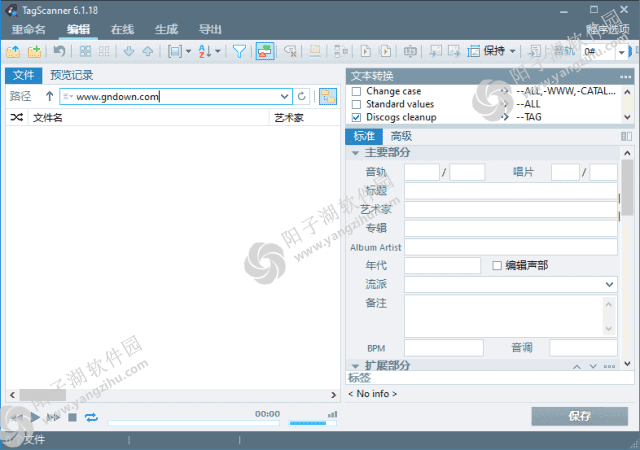
Task: Click the move down arrow icon
Action: click(x=129, y=51)
